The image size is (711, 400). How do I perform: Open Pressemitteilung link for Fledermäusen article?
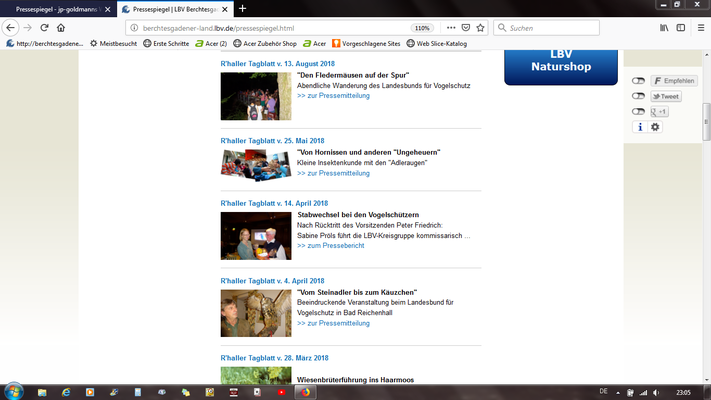coord(333,96)
